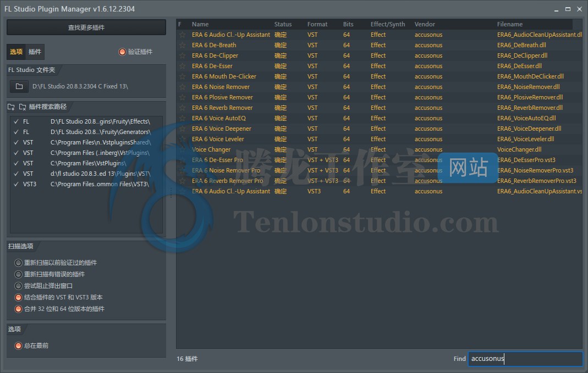The height and width of the screenshot is (373, 588).
Task: Click ERA6_VoiceAutoEQ.dll filename
Action: point(526,119)
